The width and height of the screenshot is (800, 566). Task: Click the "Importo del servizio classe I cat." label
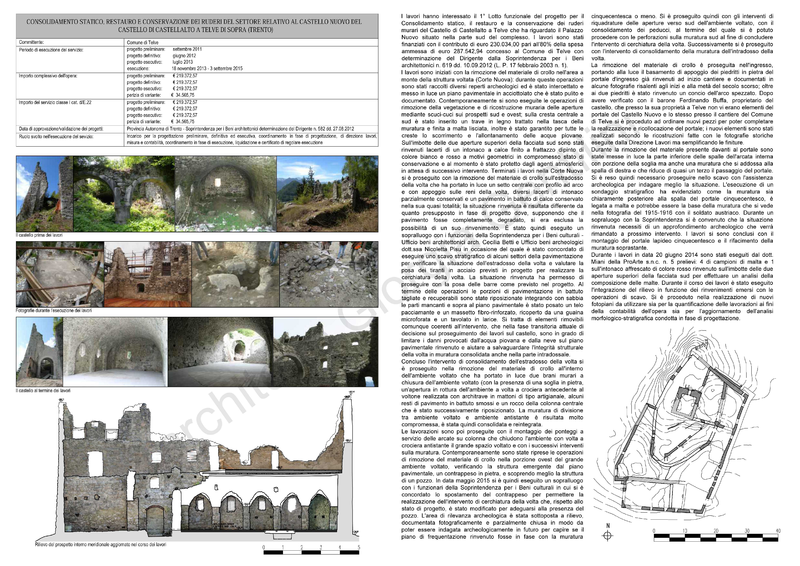click(x=54, y=103)
